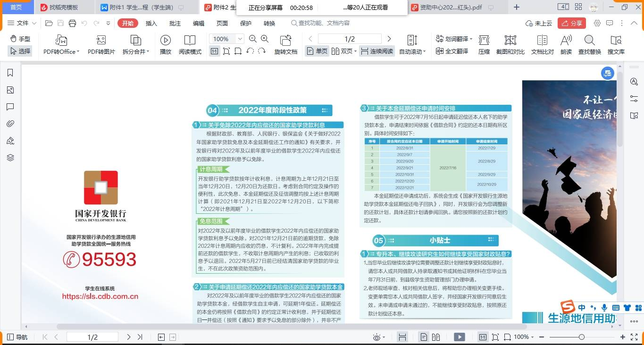Viewport: 644px width, 345px height.
Task: Switch to the 首页 home tab
Action: click(16, 7)
